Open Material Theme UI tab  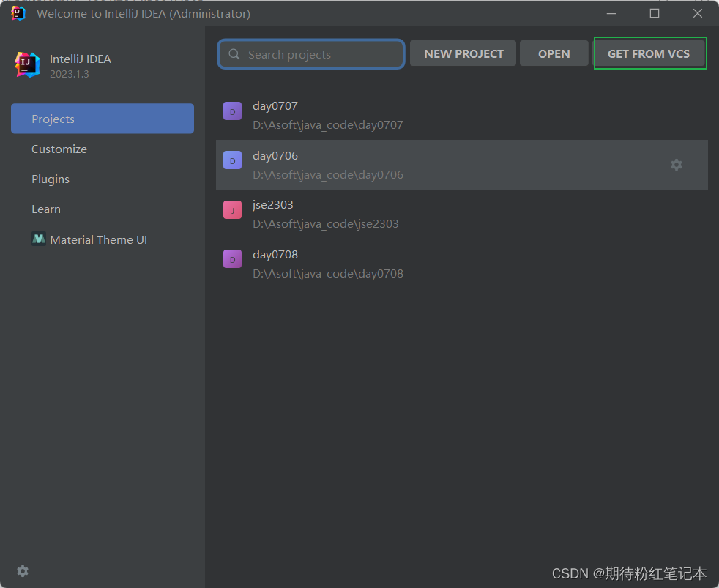103,239
